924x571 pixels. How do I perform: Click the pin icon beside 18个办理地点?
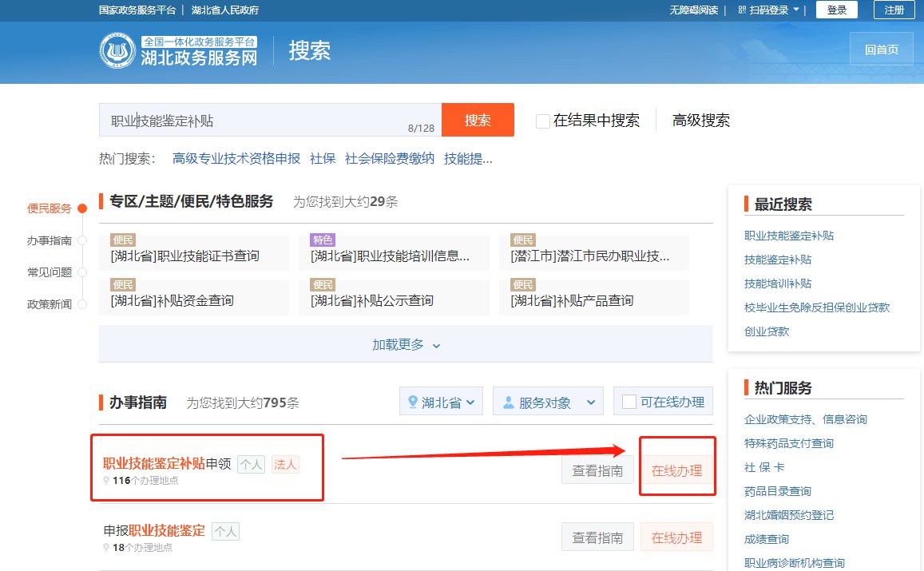[x=106, y=548]
